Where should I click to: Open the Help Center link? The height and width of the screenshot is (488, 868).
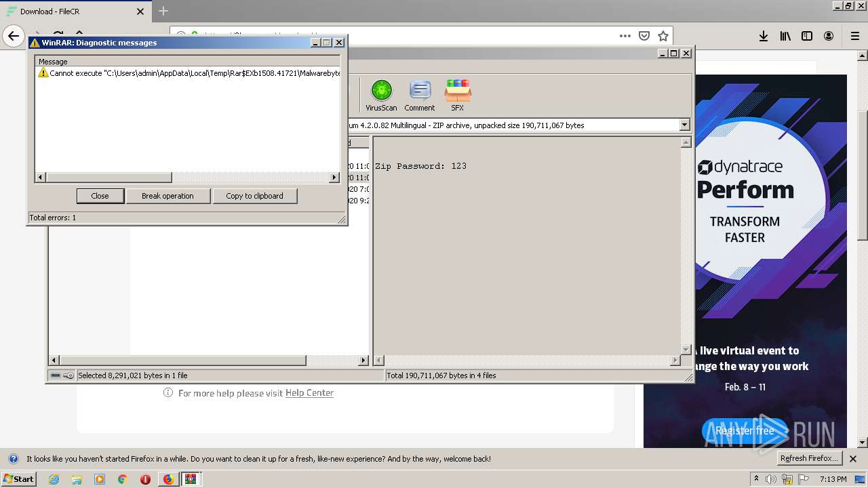pos(309,393)
